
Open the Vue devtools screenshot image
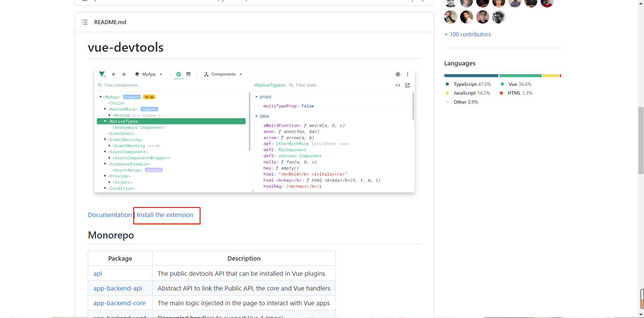click(255, 131)
